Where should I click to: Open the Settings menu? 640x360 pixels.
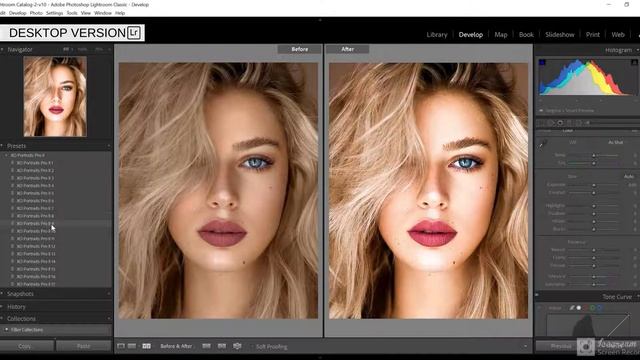[x=54, y=13]
